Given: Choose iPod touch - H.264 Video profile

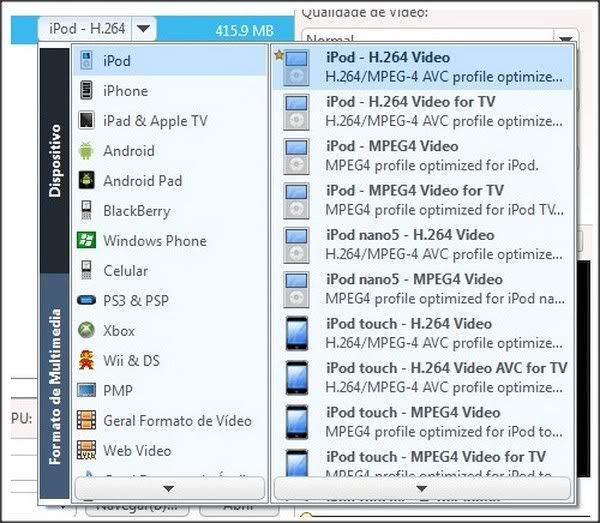Looking at the screenshot, I should (422, 333).
